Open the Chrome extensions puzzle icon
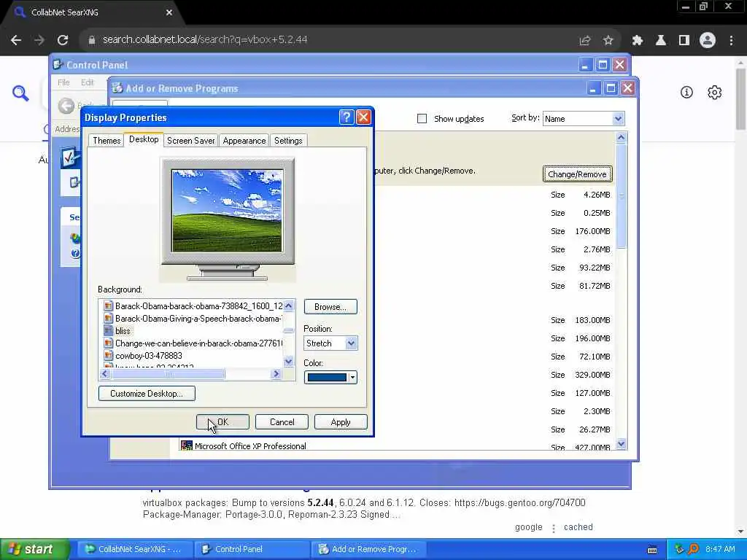Viewport: 747px width, 560px height. 638,41
